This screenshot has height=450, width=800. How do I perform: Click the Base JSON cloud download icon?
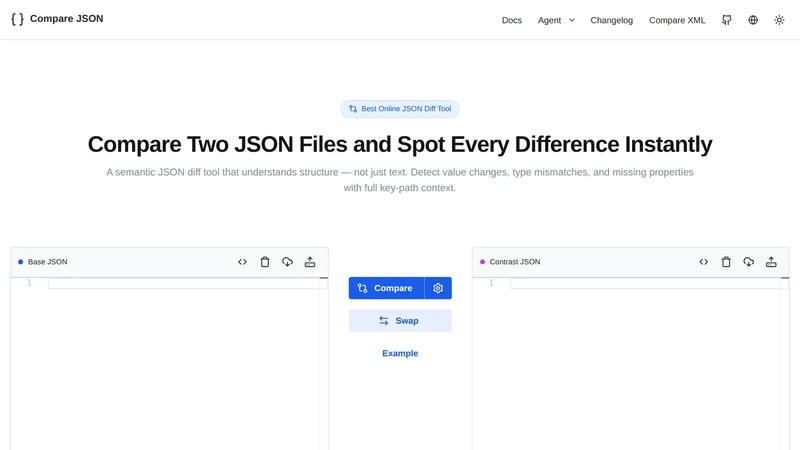click(287, 262)
